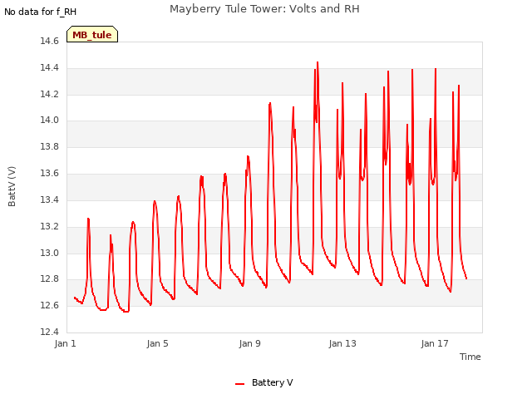The height and width of the screenshot is (399, 532).
Task: Click the 'No data for f_RH' message
Action: tap(41, 12)
